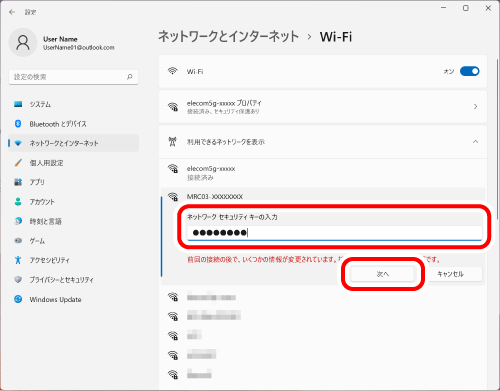Open アクセシビリティ settings
The image size is (500, 391).
[x=73, y=260]
